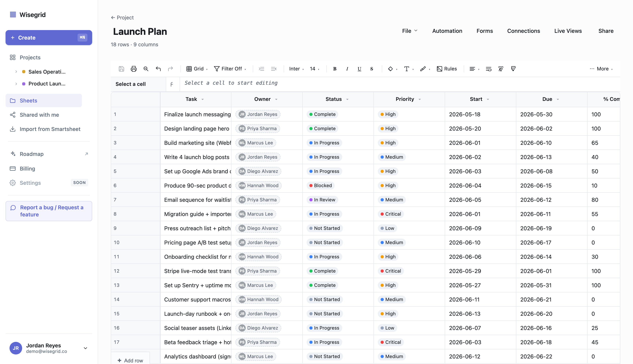The width and height of the screenshot is (633, 364).
Task: Click the zoom out magnifier icon
Action: pyautogui.click(x=146, y=69)
